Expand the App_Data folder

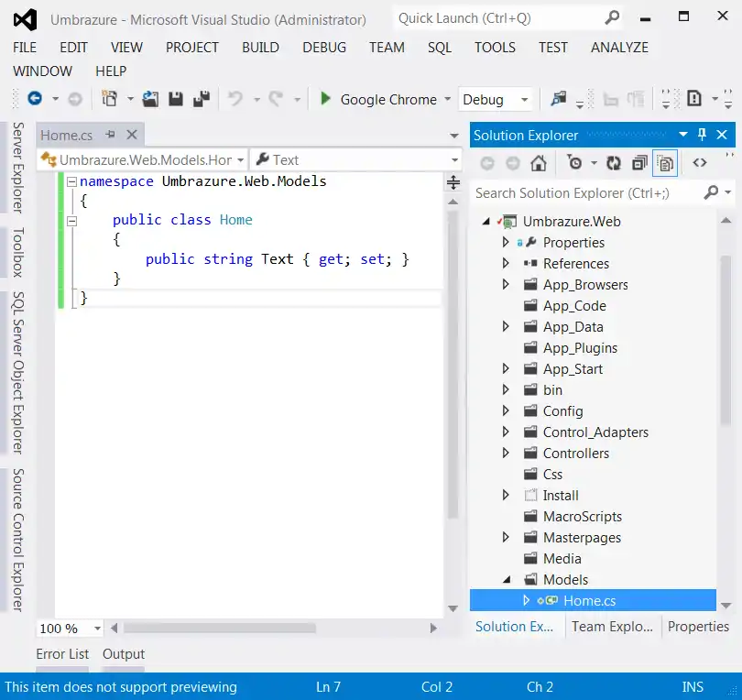click(506, 326)
